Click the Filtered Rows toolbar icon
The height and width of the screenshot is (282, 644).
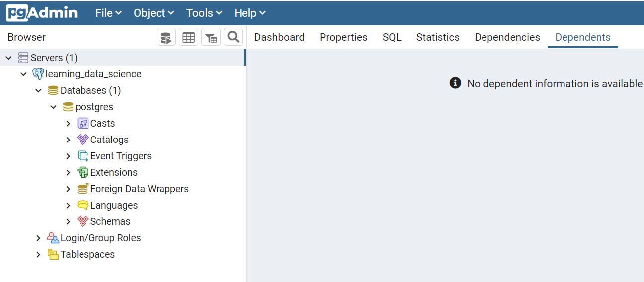point(211,37)
